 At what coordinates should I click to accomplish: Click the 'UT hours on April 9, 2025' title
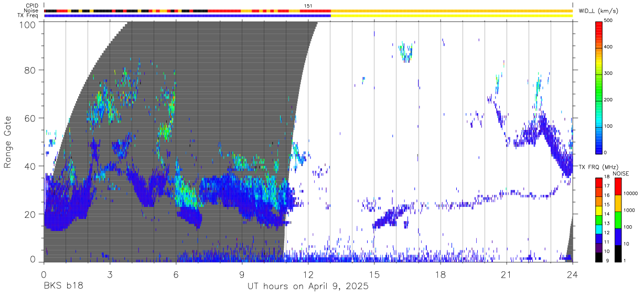(308, 287)
